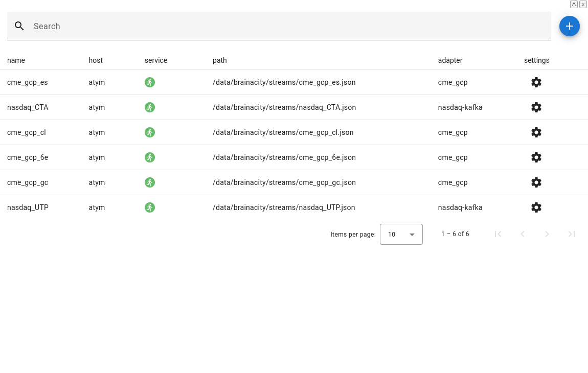Toggle the nasdaq_CTA running indicator

point(150,107)
